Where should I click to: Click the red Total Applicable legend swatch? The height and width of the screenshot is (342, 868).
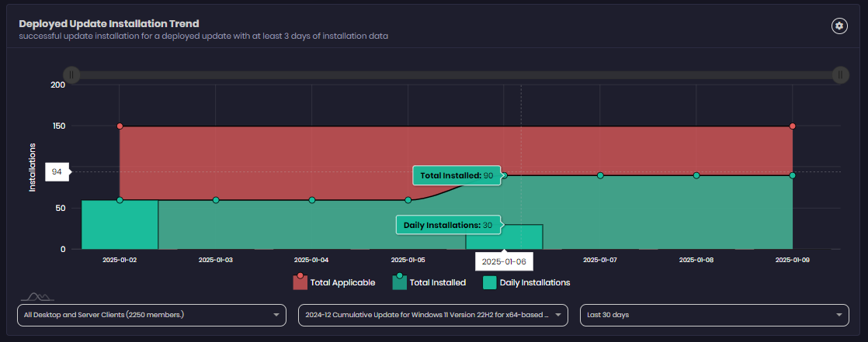tap(300, 282)
